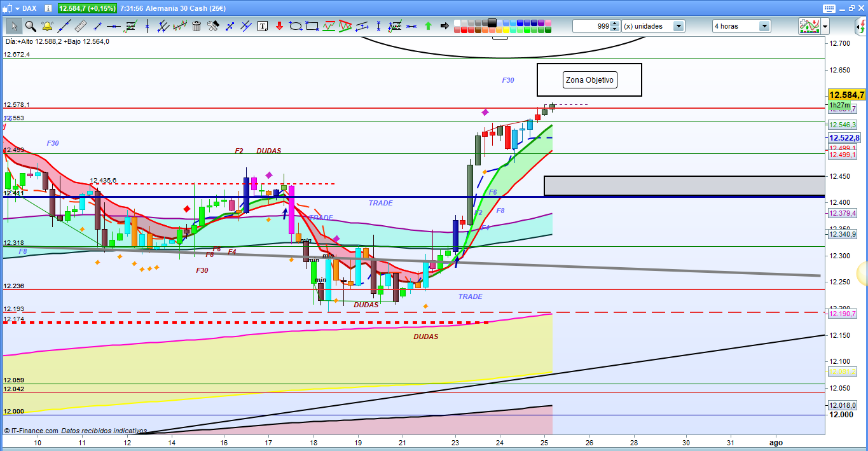Select the arrow pointer cursor tool
This screenshot has width=868, height=451.
click(x=14, y=26)
